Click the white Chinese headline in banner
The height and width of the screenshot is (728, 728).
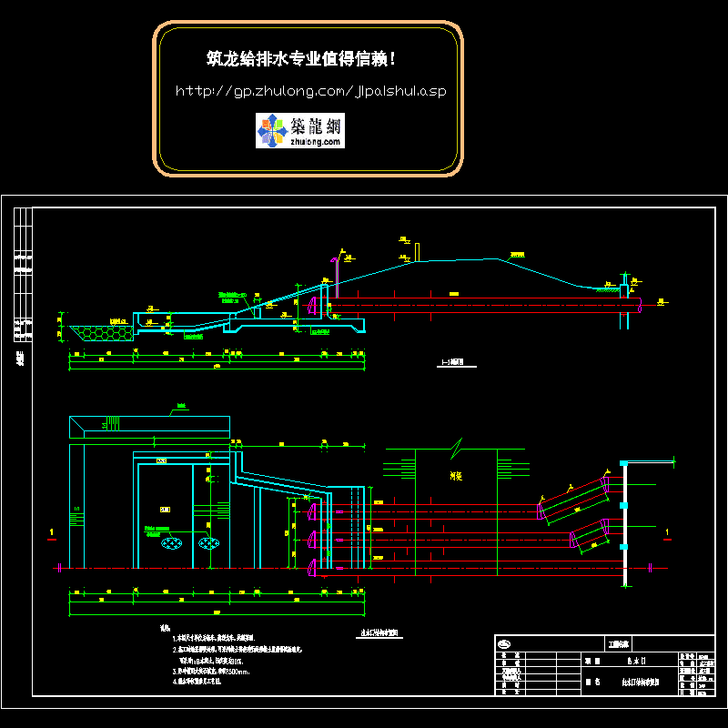[x=301, y=59]
